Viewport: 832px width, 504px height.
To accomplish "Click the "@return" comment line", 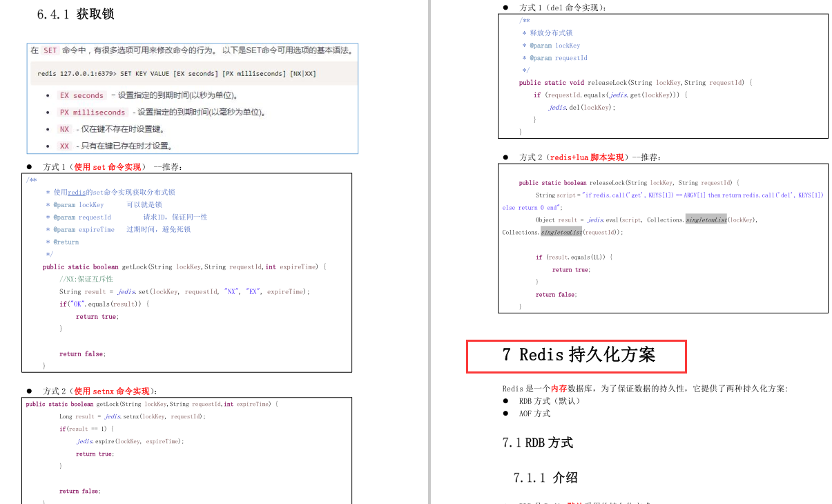I will (x=63, y=242).
